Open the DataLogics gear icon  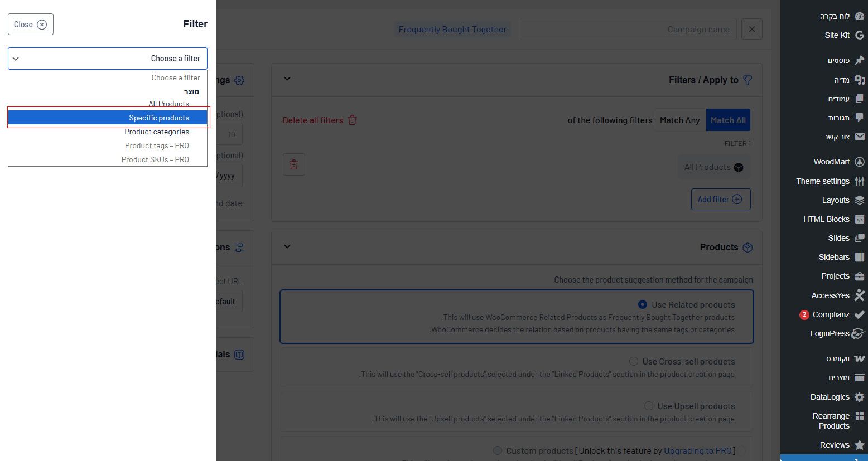tap(859, 397)
